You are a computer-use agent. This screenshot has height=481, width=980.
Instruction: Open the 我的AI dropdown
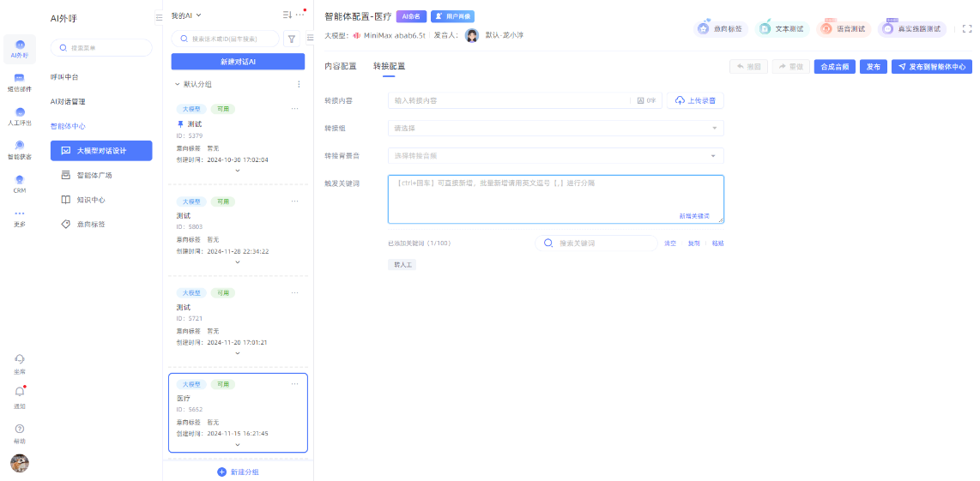coord(187,15)
